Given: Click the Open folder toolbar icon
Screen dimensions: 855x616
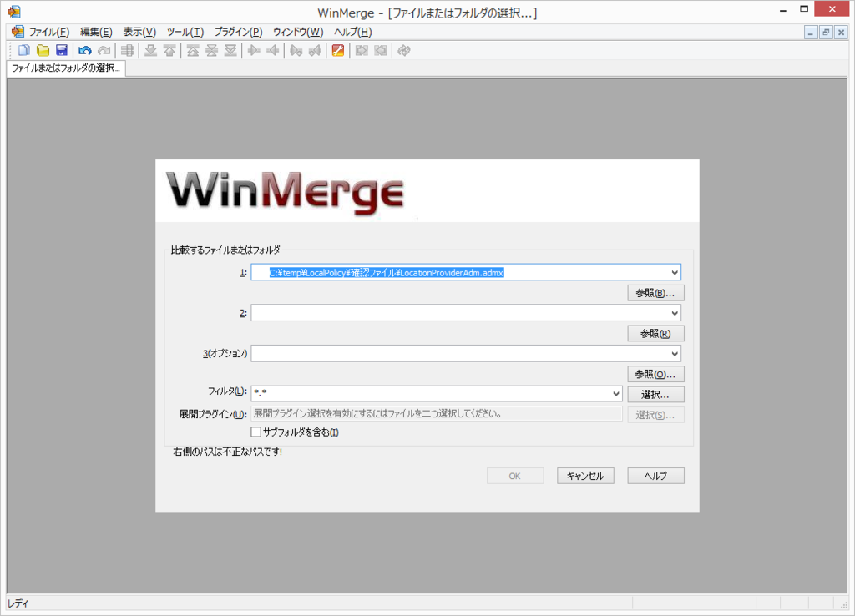Looking at the screenshot, I should pyautogui.click(x=43, y=51).
